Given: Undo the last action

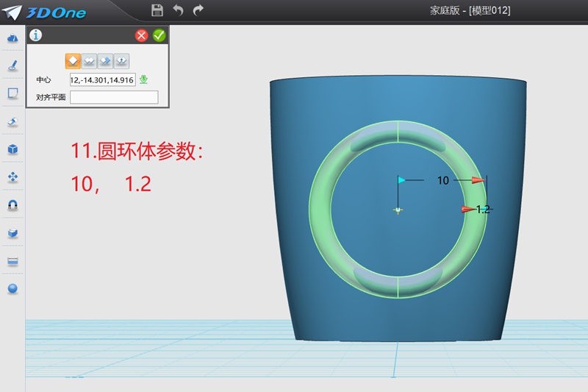Looking at the screenshot, I should click(178, 10).
